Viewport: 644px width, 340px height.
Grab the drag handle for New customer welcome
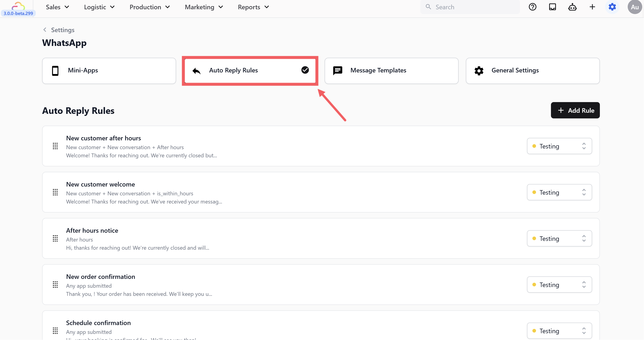[55, 192]
